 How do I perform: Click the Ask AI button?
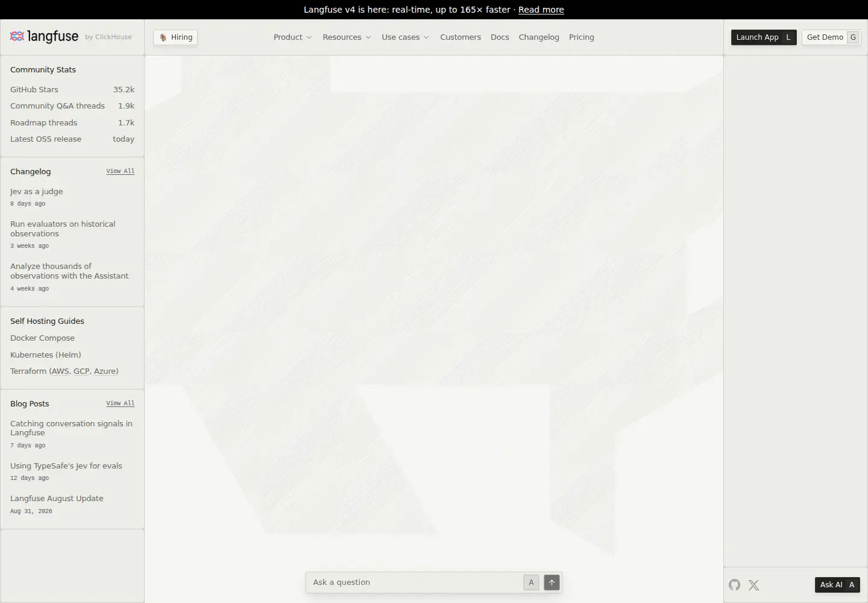point(837,584)
